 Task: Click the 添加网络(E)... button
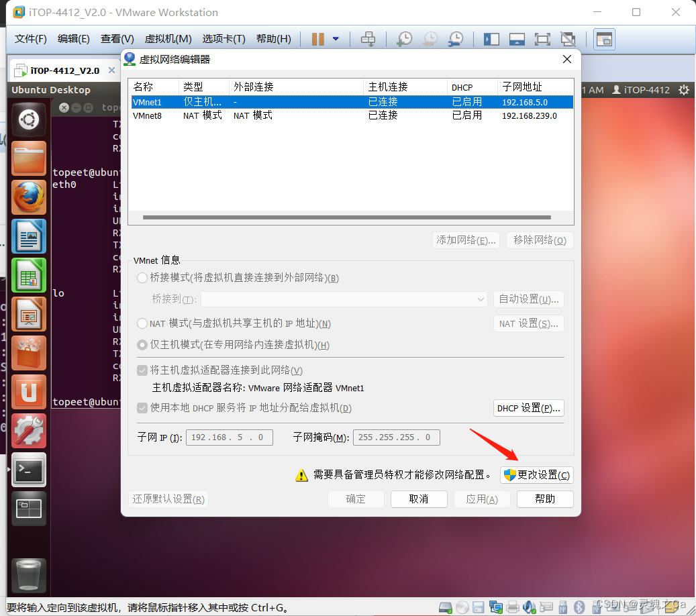[x=466, y=240]
